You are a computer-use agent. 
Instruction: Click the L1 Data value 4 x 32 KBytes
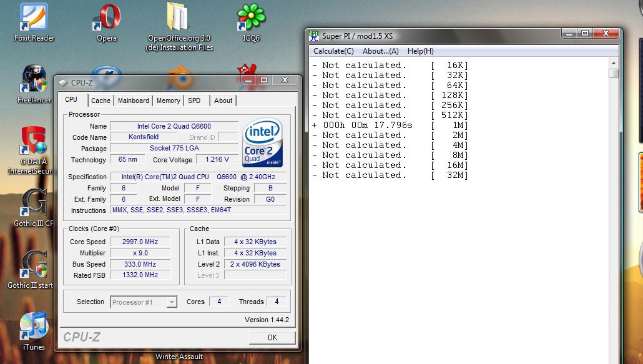(255, 242)
